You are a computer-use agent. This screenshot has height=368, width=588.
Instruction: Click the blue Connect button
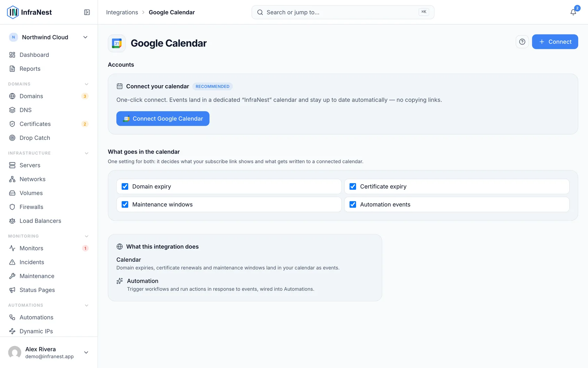[x=555, y=42]
